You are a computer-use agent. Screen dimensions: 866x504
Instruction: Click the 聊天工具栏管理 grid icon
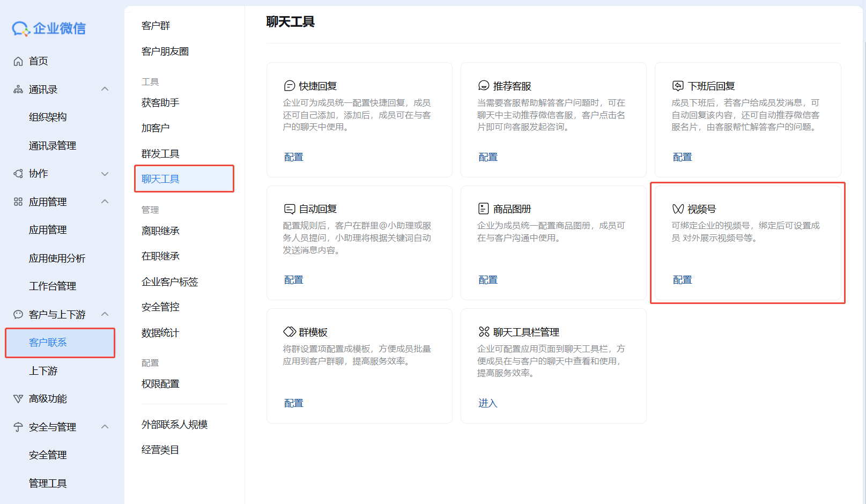coord(484,332)
